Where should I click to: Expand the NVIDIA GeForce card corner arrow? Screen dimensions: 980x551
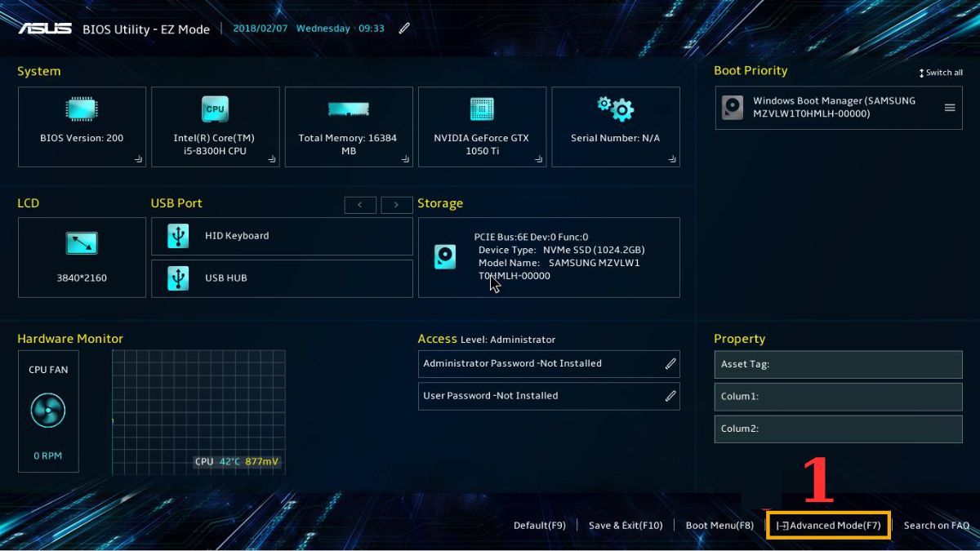tap(538, 160)
